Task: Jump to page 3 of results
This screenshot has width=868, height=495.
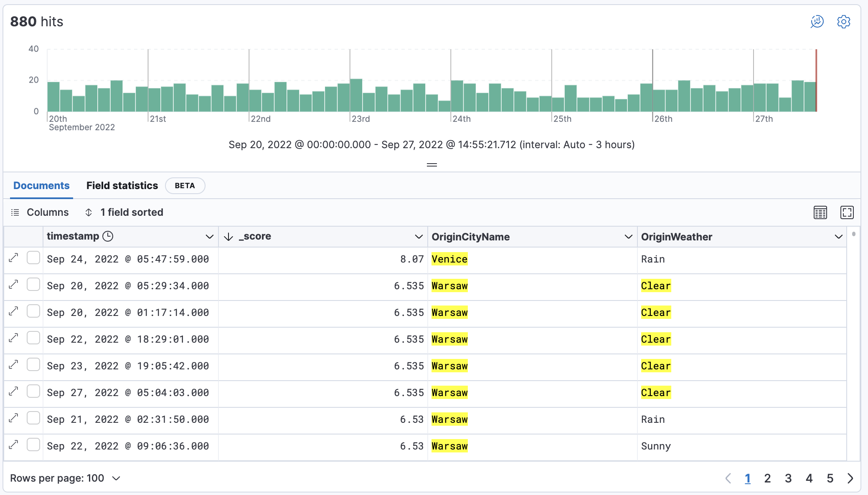Action: tap(788, 478)
